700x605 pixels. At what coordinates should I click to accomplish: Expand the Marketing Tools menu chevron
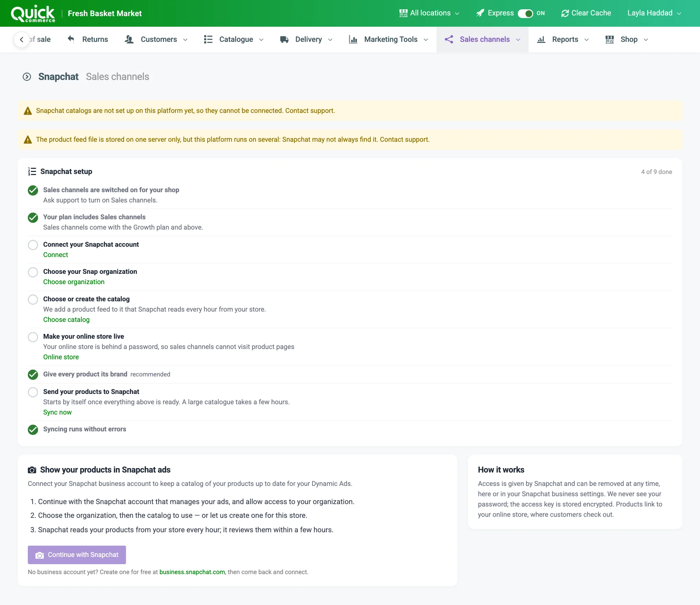pyautogui.click(x=426, y=40)
